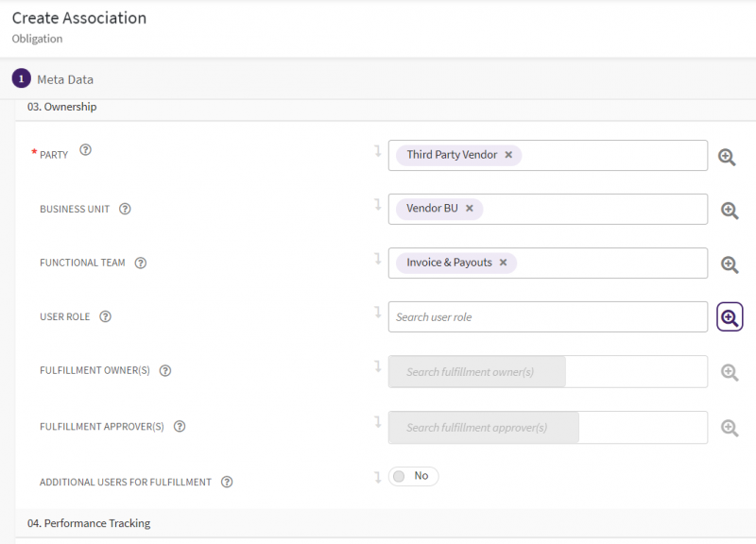The image size is (756, 544).
Task: Open the User Role search lookup icon
Action: tap(730, 318)
